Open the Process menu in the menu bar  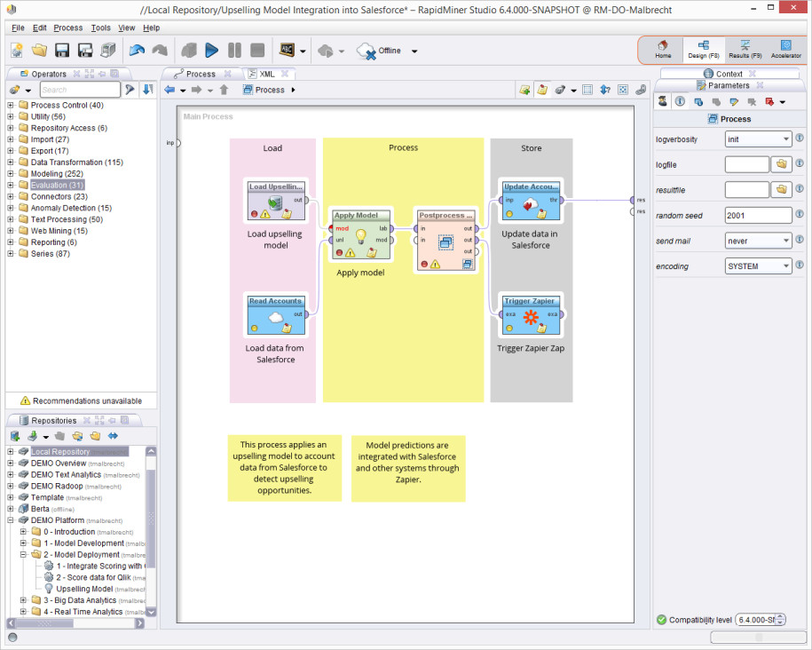click(x=67, y=28)
